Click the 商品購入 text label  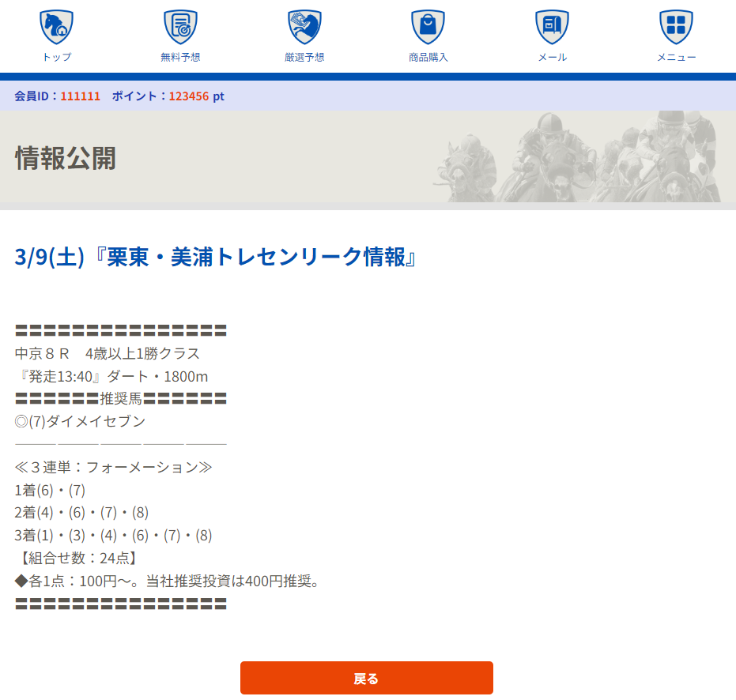coord(428,57)
